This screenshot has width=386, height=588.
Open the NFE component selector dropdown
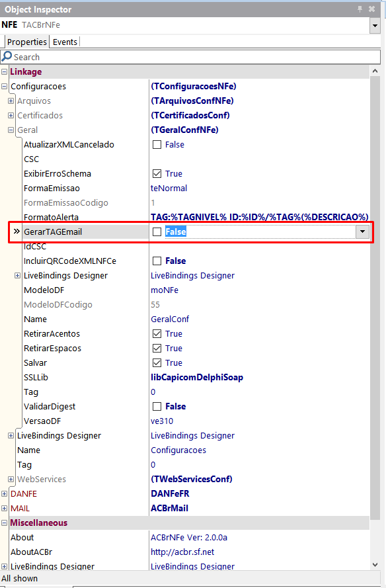point(375,26)
